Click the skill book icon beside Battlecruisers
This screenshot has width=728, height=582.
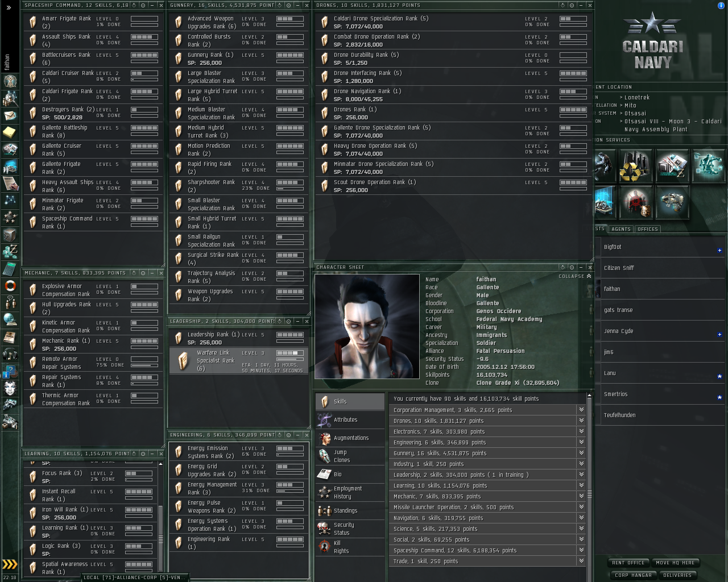pos(32,59)
